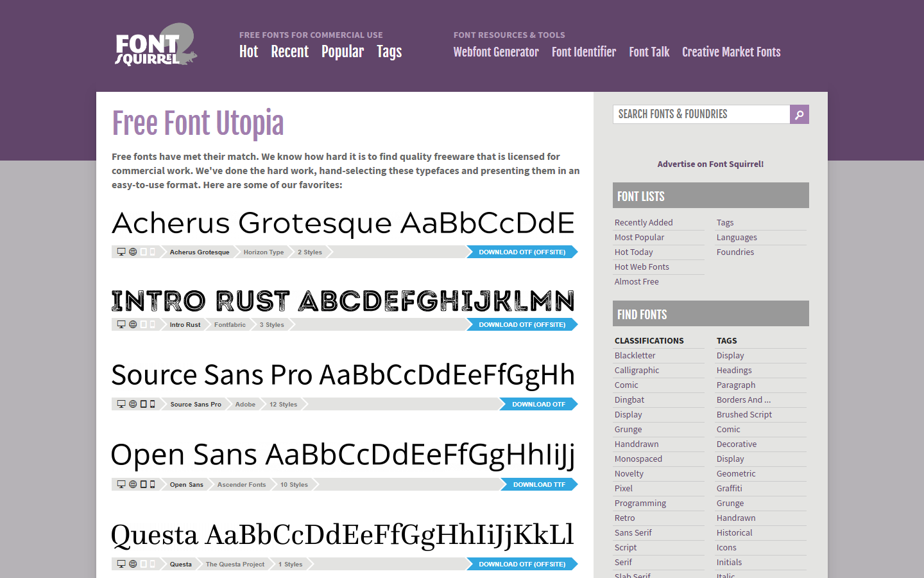Open the Acherus Grotesque sample preview
The width and height of the screenshot is (924, 578).
tap(343, 223)
